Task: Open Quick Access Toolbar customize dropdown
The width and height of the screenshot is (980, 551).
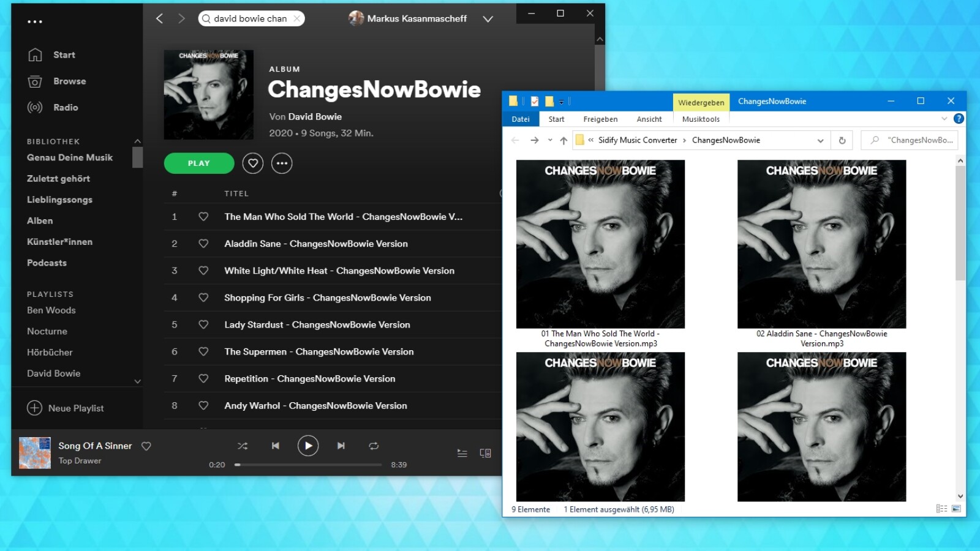Action: [x=561, y=102]
